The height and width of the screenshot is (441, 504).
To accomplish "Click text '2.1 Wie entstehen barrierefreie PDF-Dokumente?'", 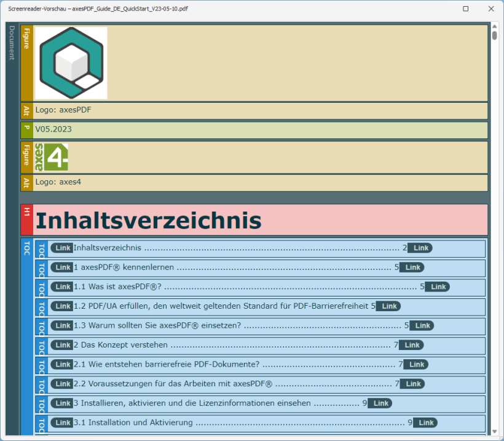I will click(x=167, y=365).
